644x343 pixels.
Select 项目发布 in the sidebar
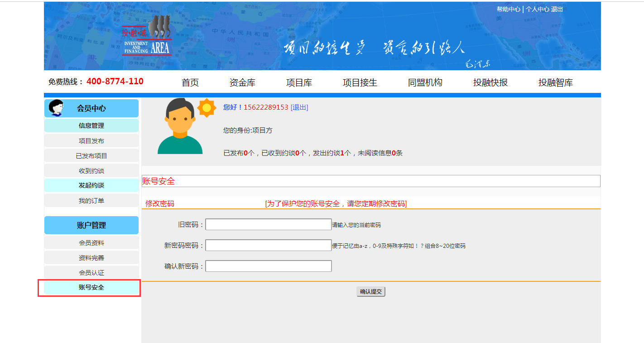tap(91, 140)
